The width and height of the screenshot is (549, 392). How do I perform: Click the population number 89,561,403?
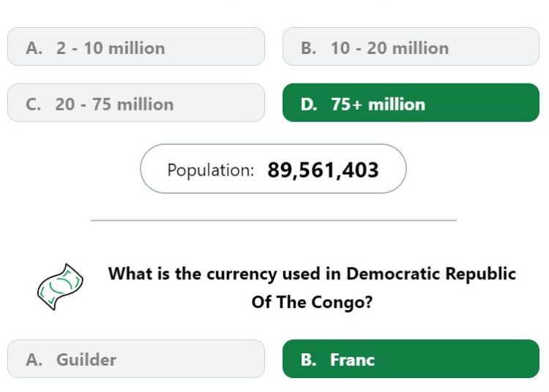tap(323, 170)
